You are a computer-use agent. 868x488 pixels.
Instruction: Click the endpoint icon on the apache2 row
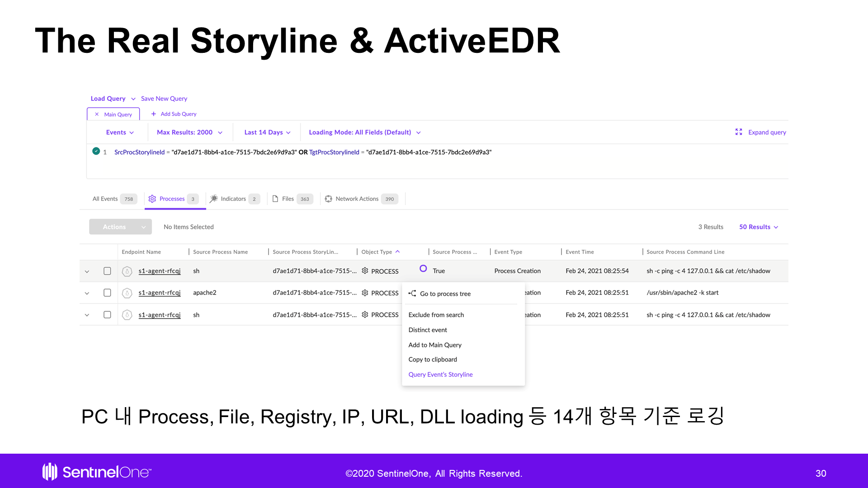(127, 293)
